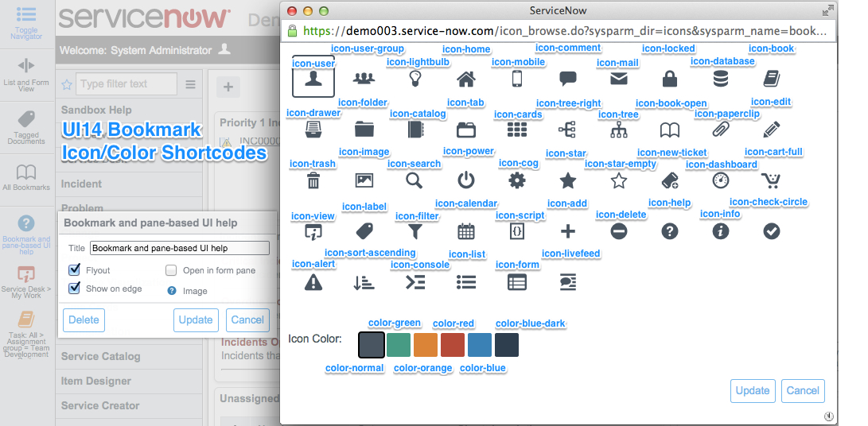Screen dimensions: 868x426
Task: Enable Open in form pane checkbox
Action: (x=171, y=270)
